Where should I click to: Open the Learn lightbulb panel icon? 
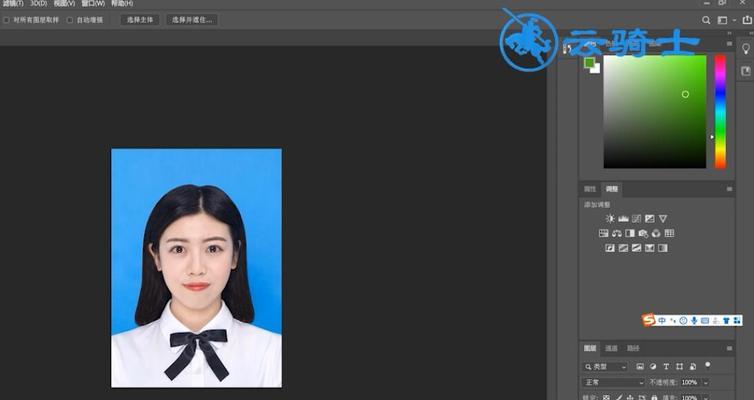[745, 49]
